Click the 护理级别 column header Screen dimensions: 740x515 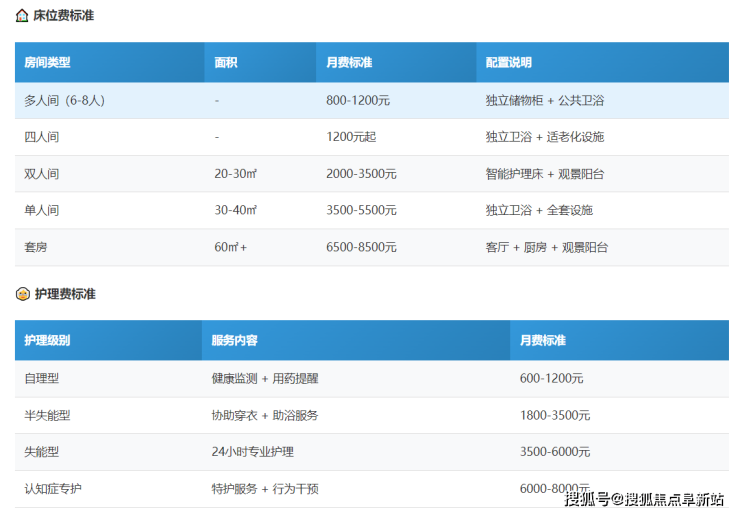coord(48,340)
